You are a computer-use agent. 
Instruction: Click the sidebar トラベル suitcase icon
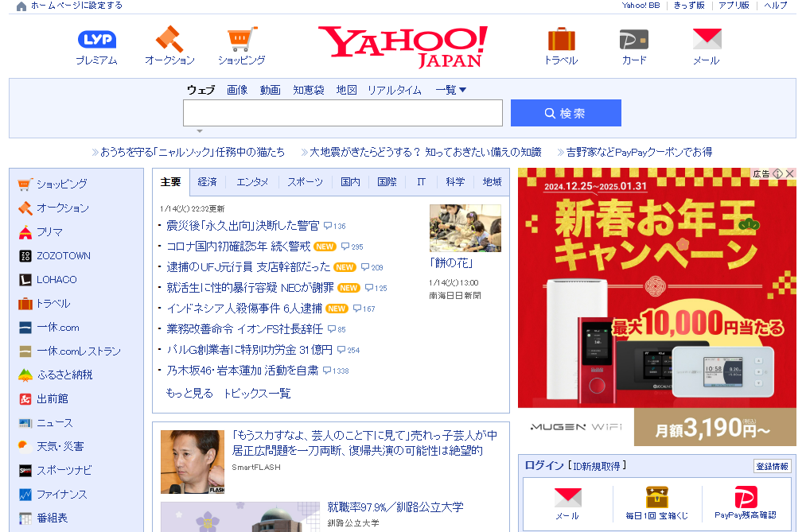click(x=25, y=304)
